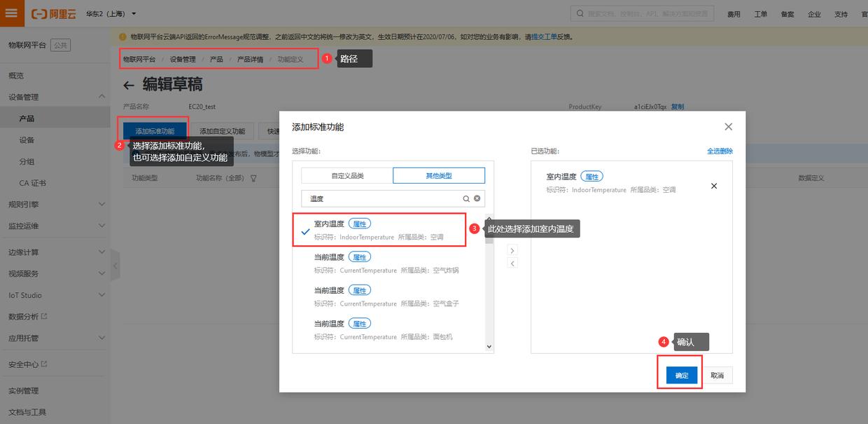Open the hamburger product menu top-left
Image resolution: width=868 pixels, height=424 pixels.
coord(10,13)
